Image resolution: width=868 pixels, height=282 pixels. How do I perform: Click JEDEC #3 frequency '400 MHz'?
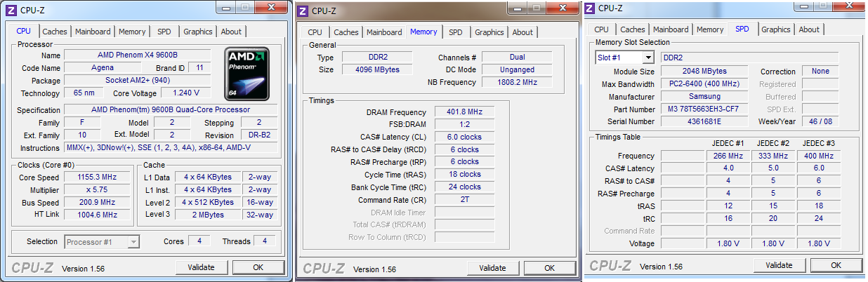pos(819,155)
